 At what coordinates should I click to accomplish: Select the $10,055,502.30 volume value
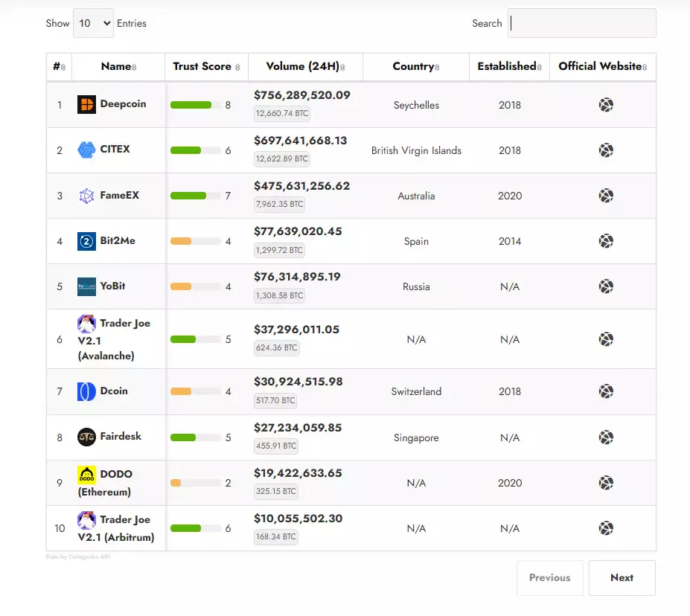click(298, 519)
